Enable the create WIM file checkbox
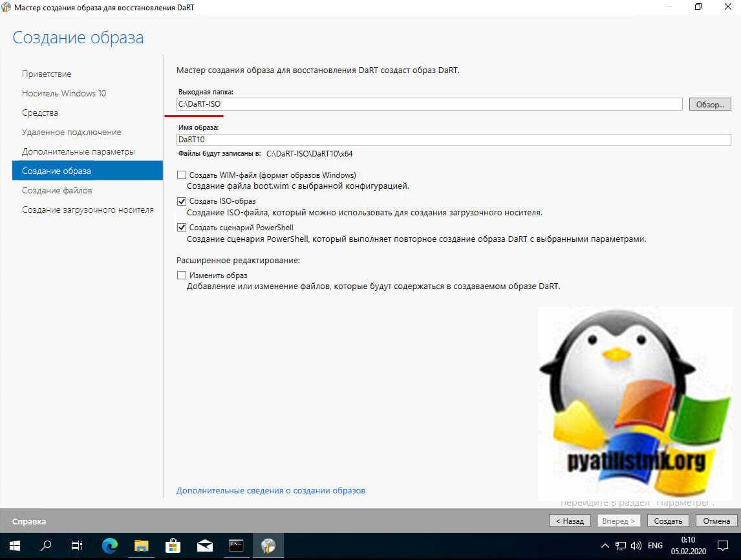The width and height of the screenshot is (741, 560). [182, 175]
